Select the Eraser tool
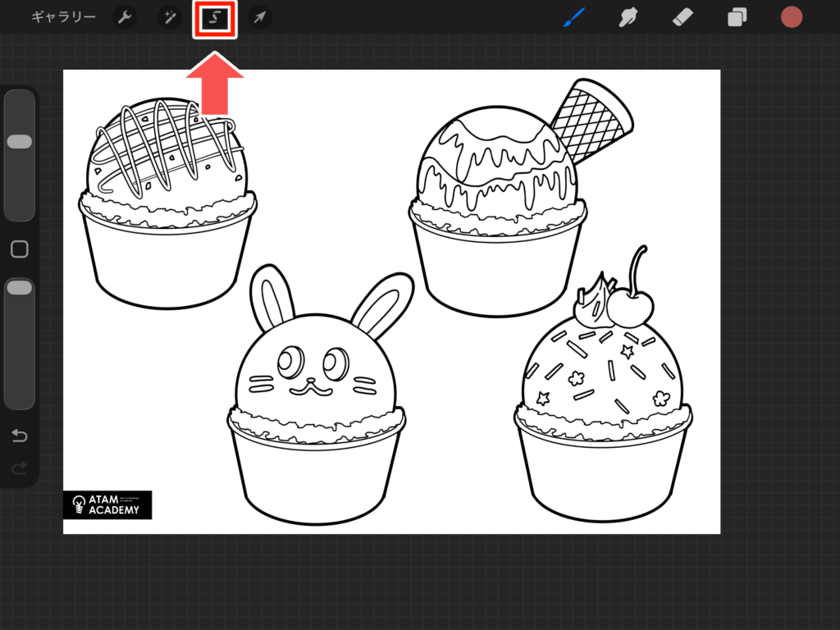The image size is (840, 630). point(682,17)
